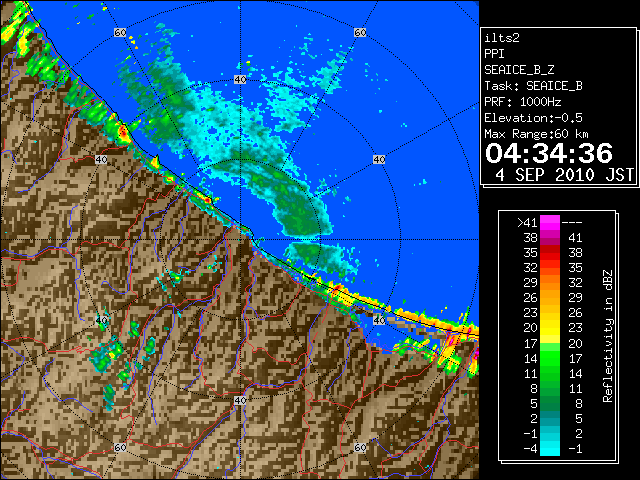Screen dimensions: 640x480
Task: Click the "ilts2" site name text
Action: coord(502,38)
